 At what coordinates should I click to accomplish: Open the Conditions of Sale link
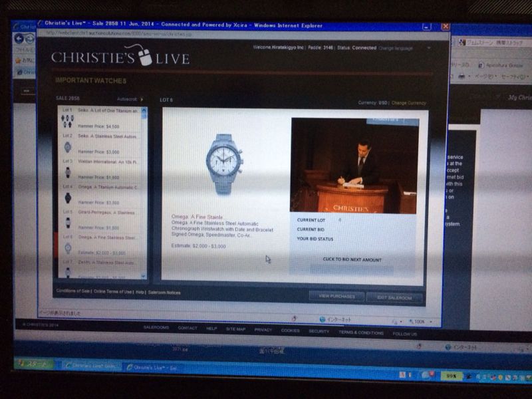[73, 291]
